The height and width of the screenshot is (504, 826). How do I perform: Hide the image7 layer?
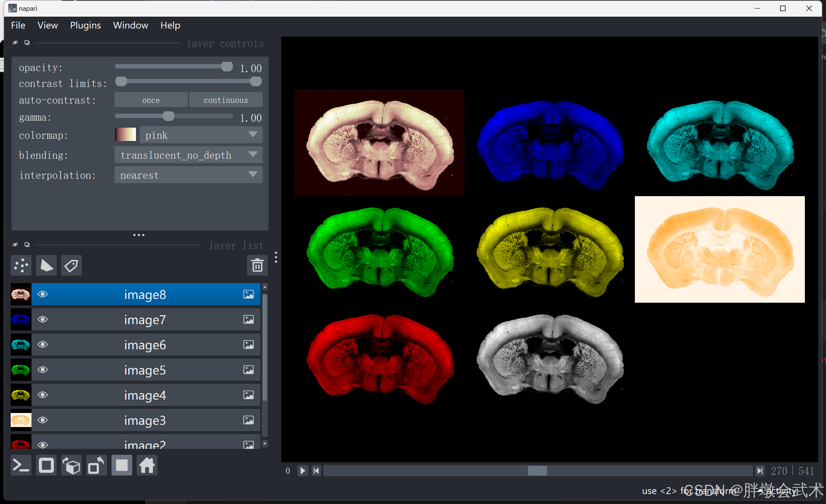coord(43,319)
